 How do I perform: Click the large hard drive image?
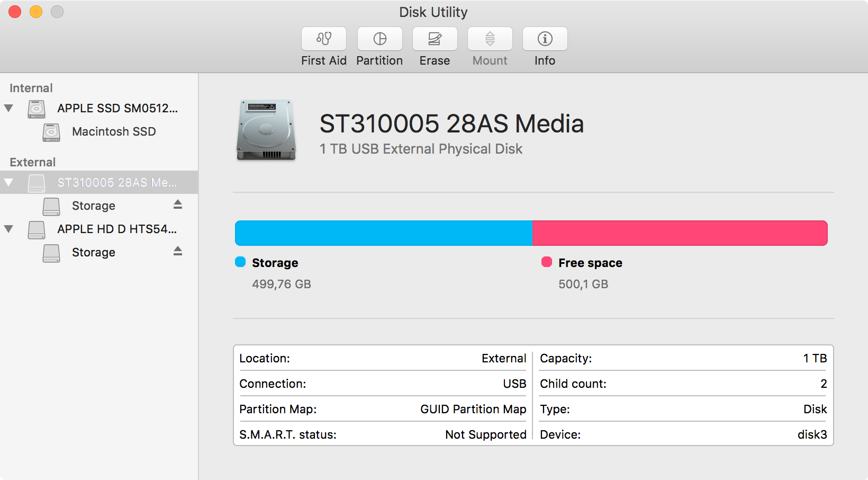(266, 130)
